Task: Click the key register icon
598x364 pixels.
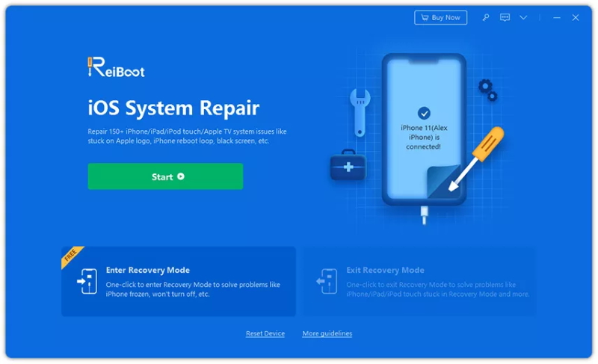Action: (x=485, y=17)
